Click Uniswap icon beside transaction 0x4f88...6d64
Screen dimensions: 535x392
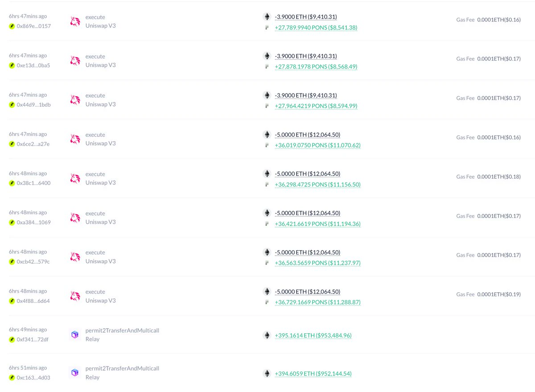click(75, 296)
